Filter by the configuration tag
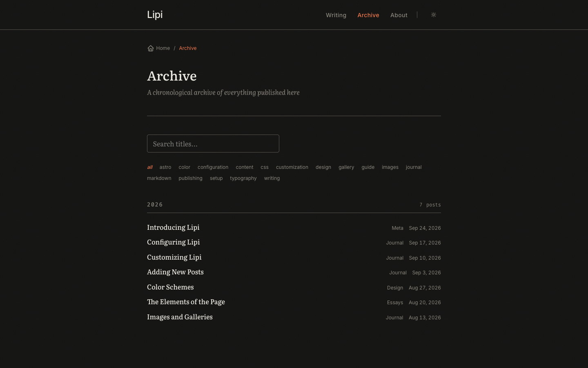The image size is (588, 368). [x=213, y=167]
